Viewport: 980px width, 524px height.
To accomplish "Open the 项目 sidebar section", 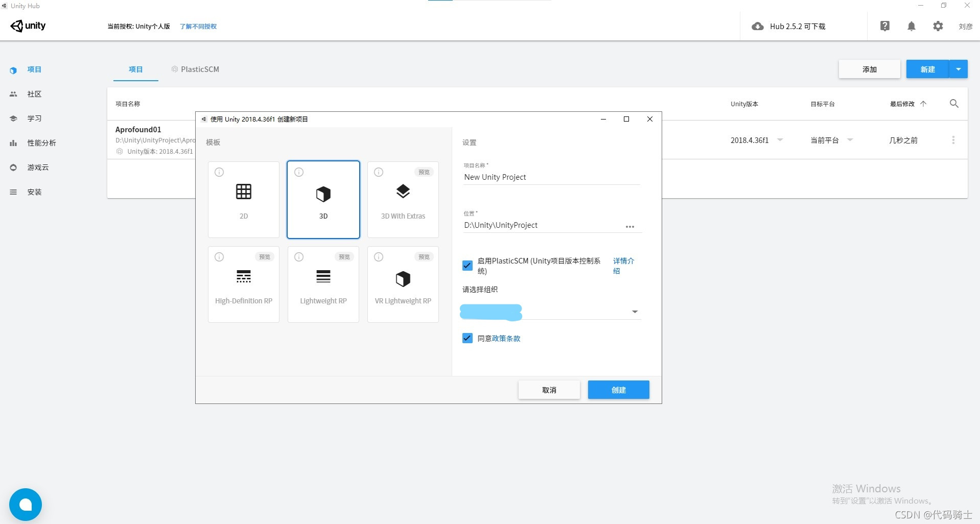I will pos(34,69).
